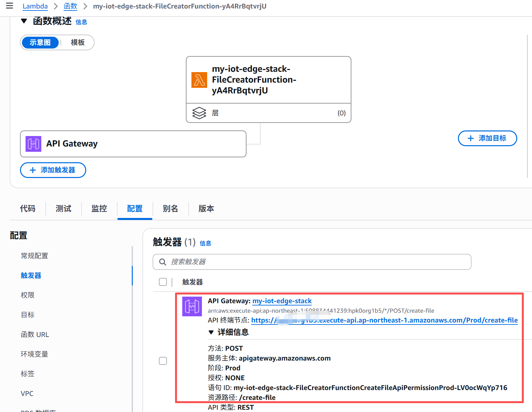Open the API endpoint URL link
The image size is (532, 412).
[x=384, y=320]
